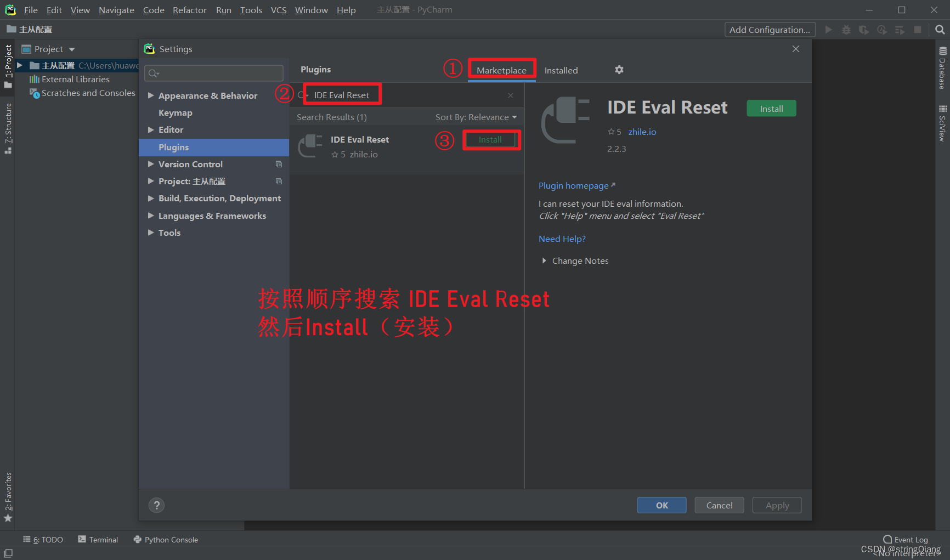Open Search Everywhere magnifier icon

click(940, 30)
